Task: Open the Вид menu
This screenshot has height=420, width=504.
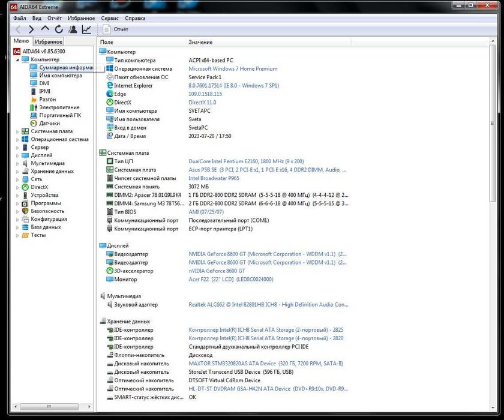Action: click(37, 19)
